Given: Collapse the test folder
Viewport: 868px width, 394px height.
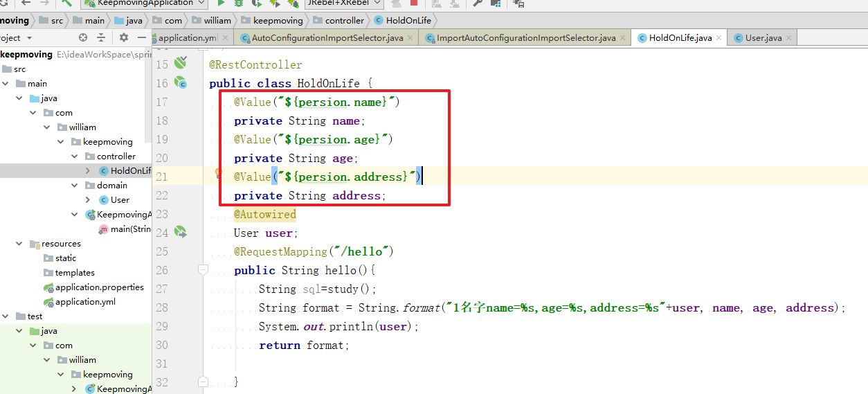Looking at the screenshot, I should click(x=6, y=316).
